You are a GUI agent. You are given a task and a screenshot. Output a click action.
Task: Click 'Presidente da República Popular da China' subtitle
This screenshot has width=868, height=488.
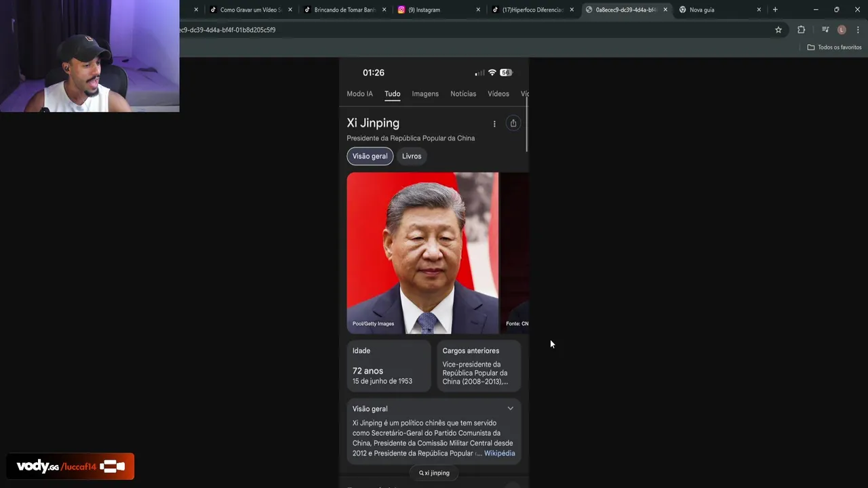411,138
